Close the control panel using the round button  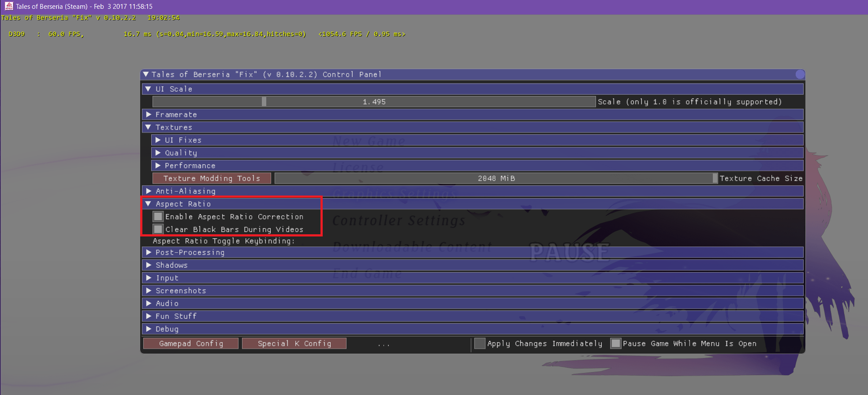(x=800, y=74)
